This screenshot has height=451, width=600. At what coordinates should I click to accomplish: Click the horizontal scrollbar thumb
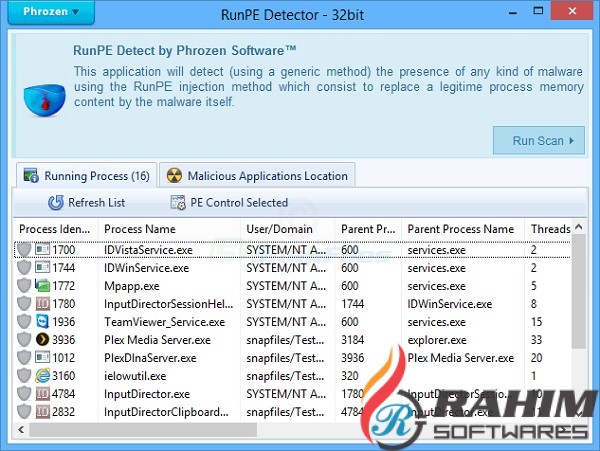pyautogui.click(x=143, y=430)
